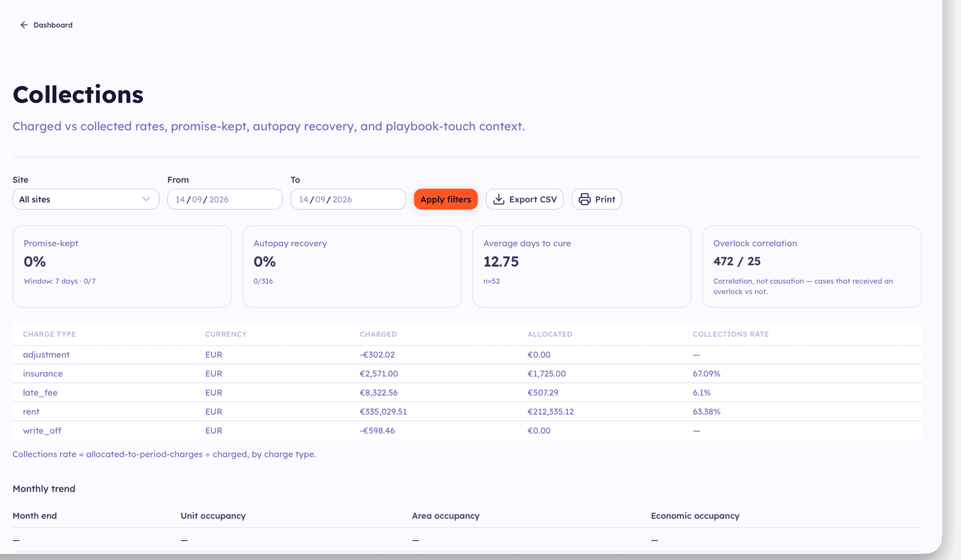Click the Charged column header
The height and width of the screenshot is (560, 961).
(x=378, y=334)
